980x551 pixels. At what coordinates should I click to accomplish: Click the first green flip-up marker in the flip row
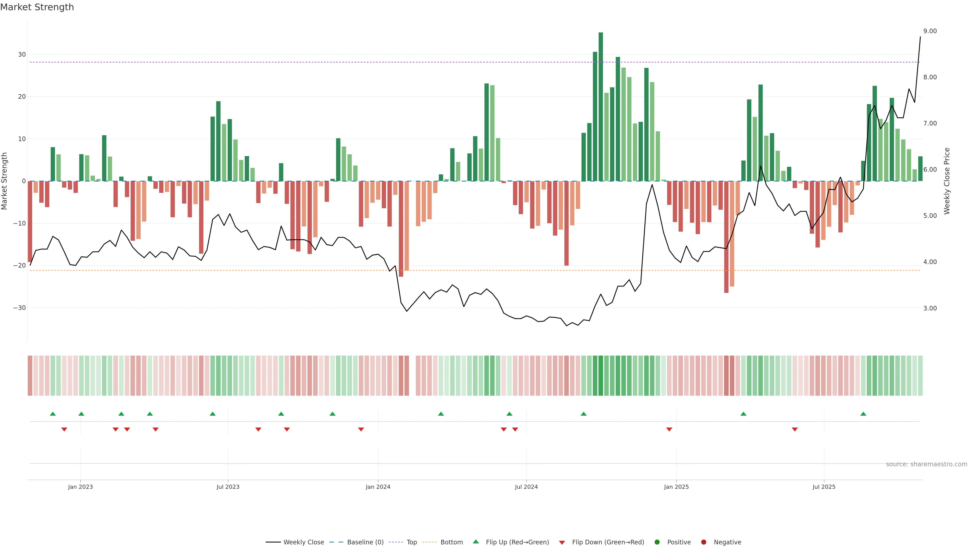(53, 414)
